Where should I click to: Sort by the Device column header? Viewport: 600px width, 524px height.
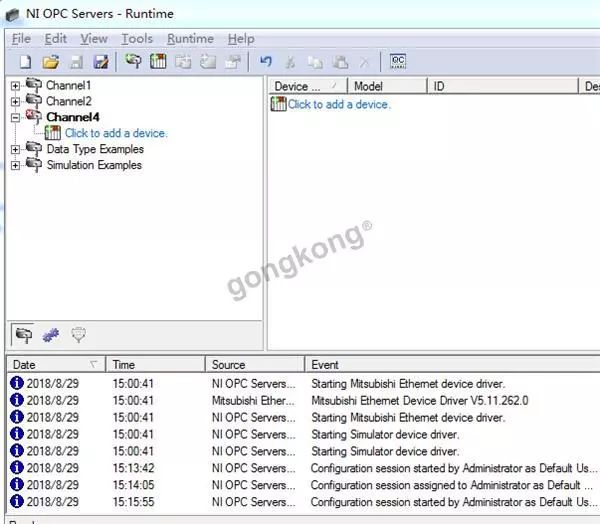point(307,86)
